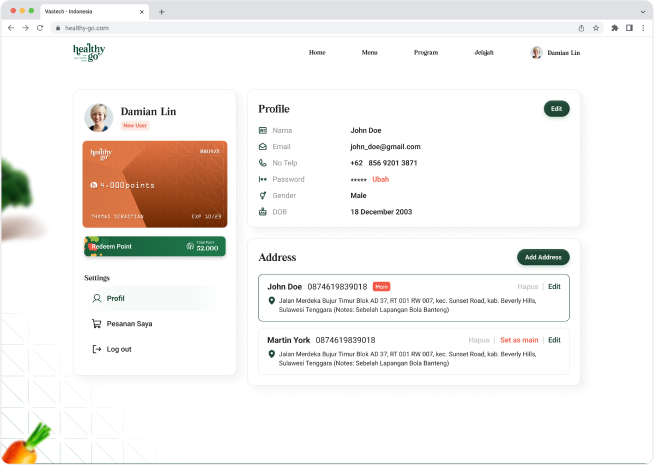Open the browser extensions puzzle icon
Screen dimensions: 654x465
[x=614, y=28]
